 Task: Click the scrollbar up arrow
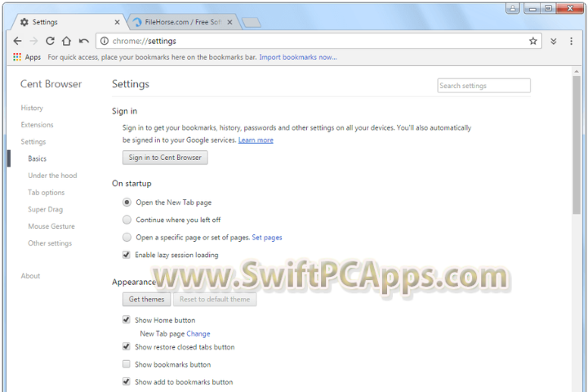point(577,71)
